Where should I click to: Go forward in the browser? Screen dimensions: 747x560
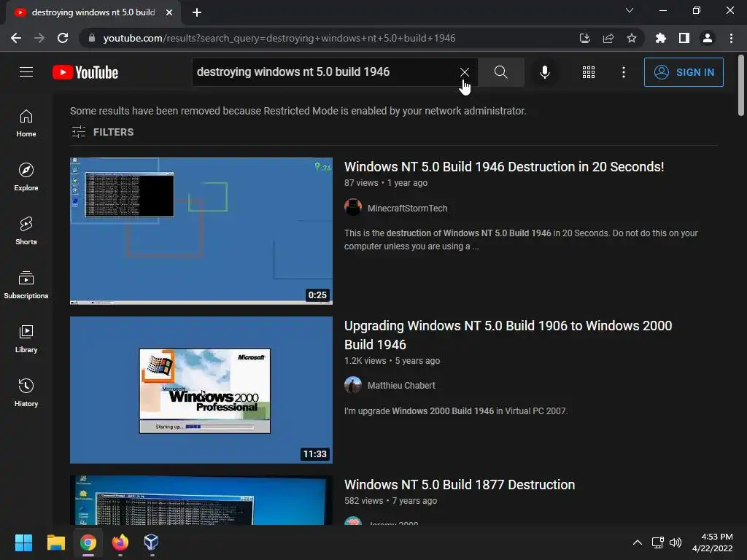[x=39, y=38]
